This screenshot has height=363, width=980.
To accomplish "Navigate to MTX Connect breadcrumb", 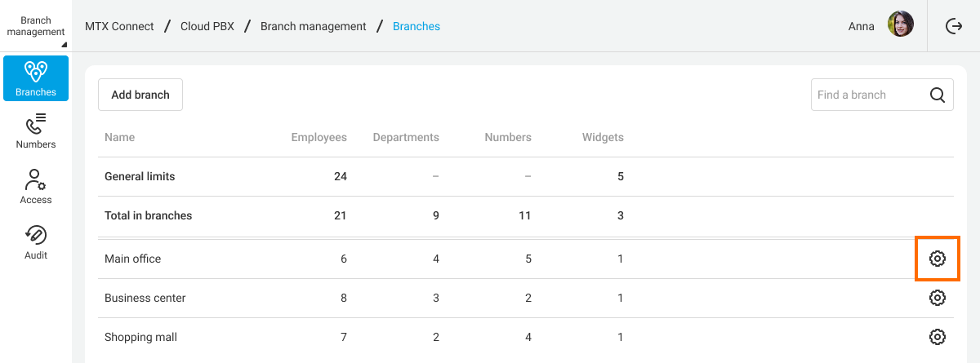I will 119,26.
